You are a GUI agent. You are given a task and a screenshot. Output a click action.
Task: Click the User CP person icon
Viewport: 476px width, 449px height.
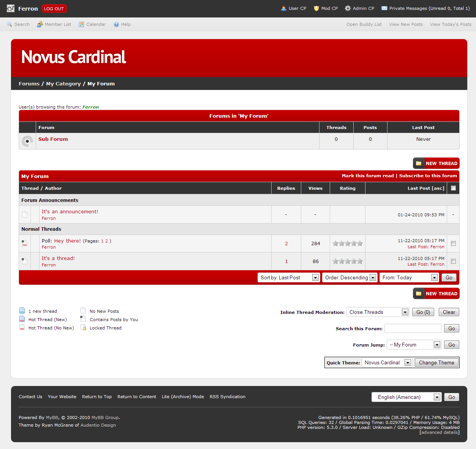tap(283, 8)
